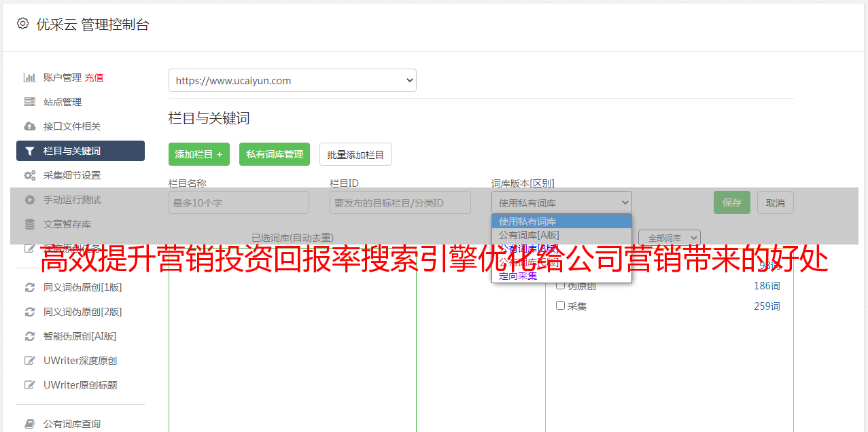
Task: Open 文章暂存库 in the sidebar
Action: (67, 224)
